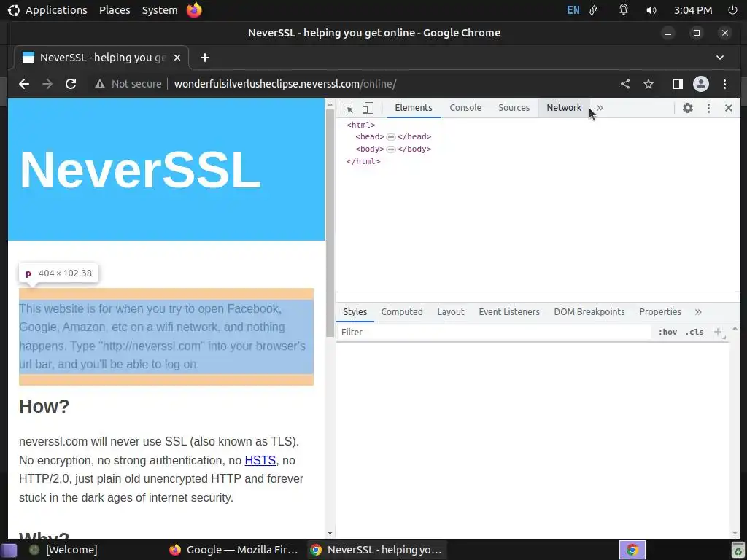Switch to the Network tab

coord(564,108)
